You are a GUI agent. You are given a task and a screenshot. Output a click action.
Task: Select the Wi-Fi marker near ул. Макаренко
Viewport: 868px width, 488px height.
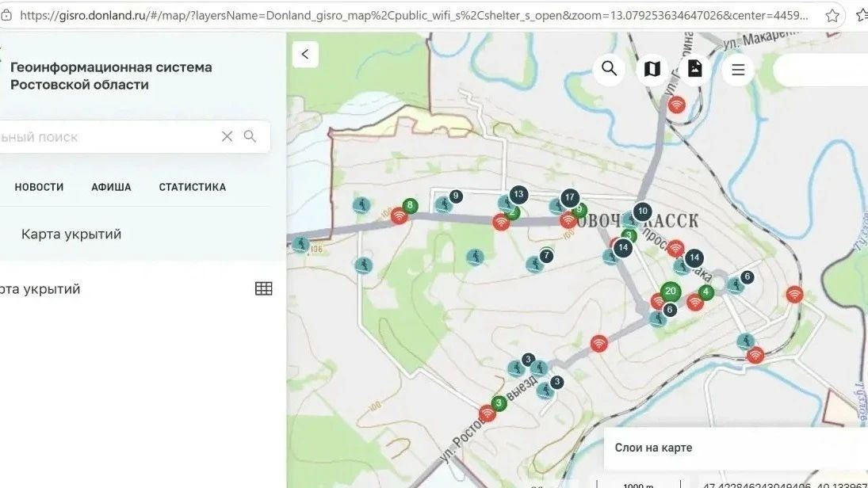click(676, 104)
